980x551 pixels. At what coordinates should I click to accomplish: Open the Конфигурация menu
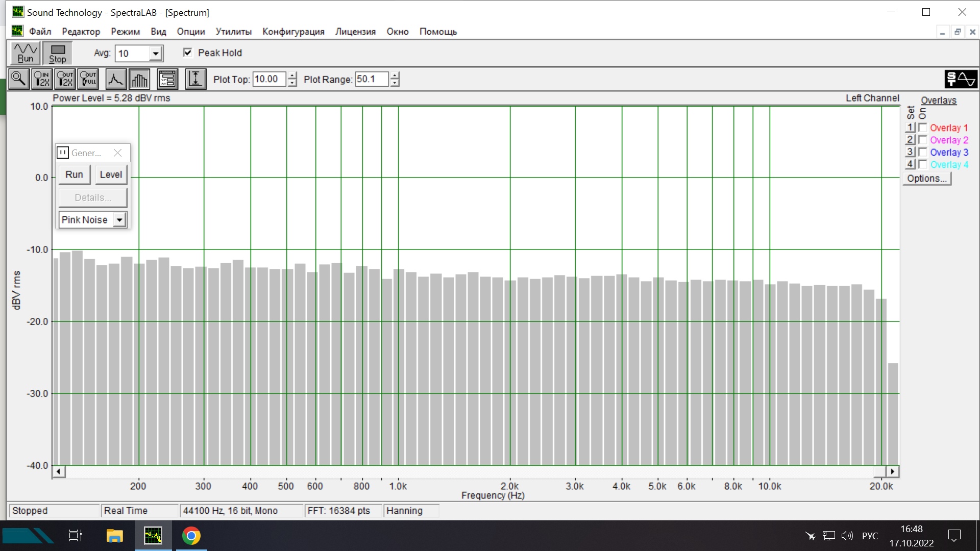click(x=293, y=32)
